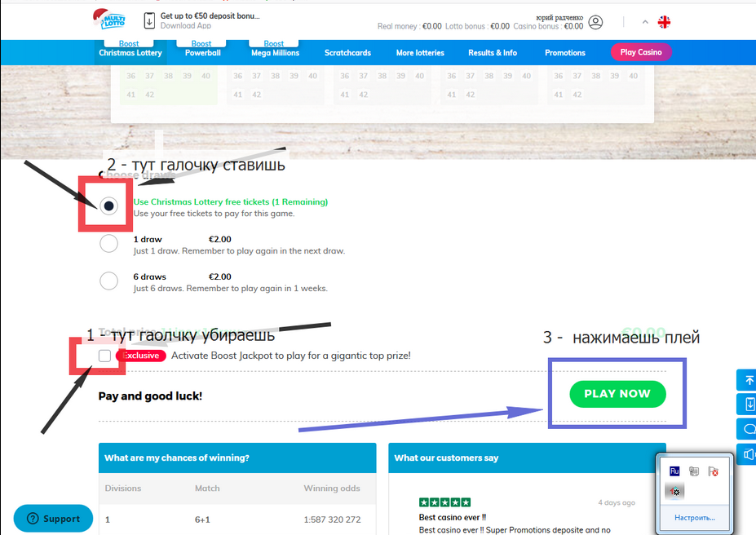Click the five-star rating of the review

444,502
